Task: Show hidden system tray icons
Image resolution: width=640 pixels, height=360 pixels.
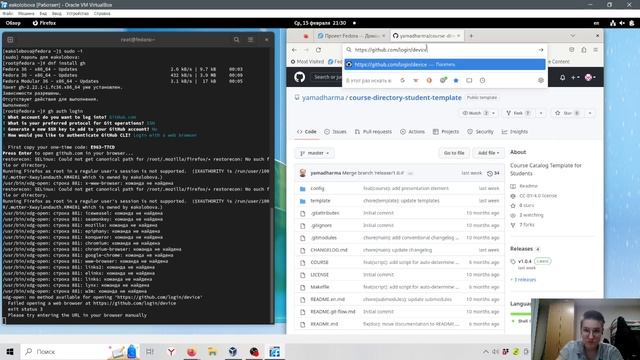Action: click(485, 351)
